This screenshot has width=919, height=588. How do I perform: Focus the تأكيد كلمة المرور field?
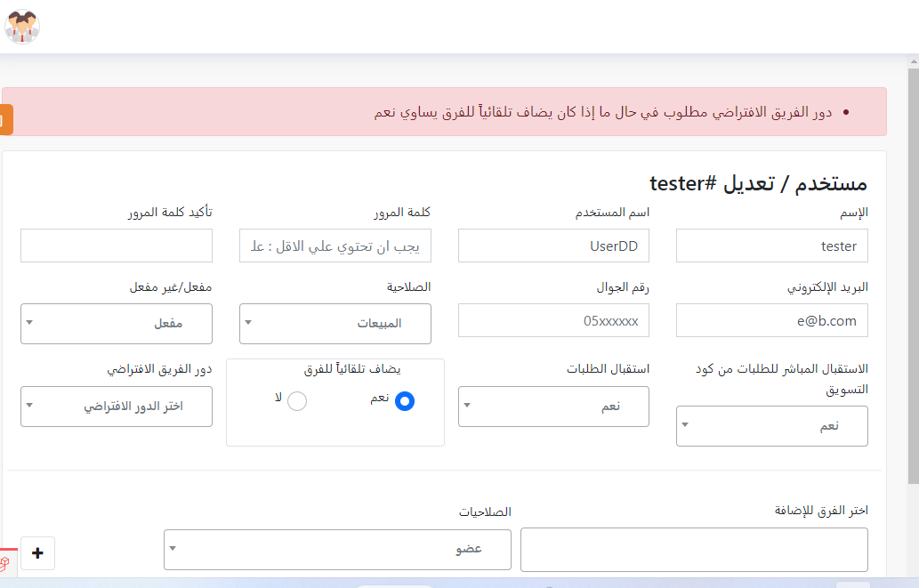pyautogui.click(x=117, y=246)
